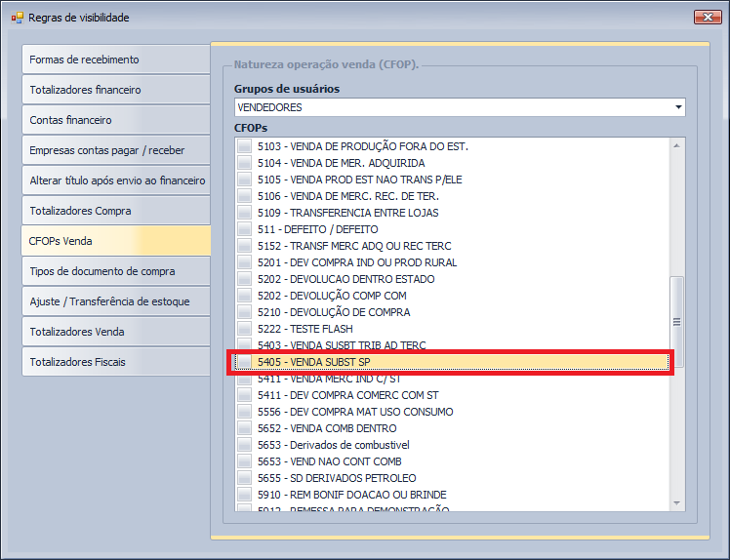Check 5152 TRANSF MERC ADQ OU REC TERC box

pyautogui.click(x=244, y=246)
